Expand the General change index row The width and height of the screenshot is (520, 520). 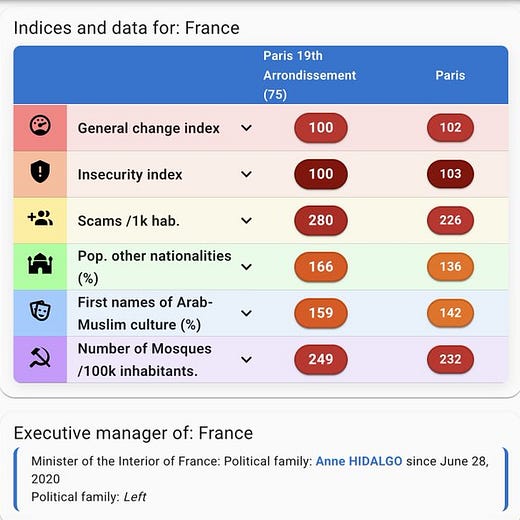click(x=246, y=128)
